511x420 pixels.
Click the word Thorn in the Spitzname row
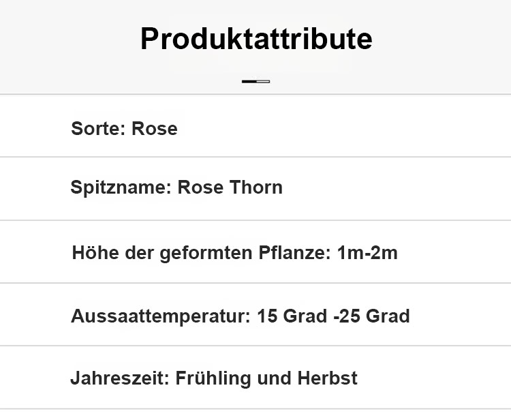(x=255, y=187)
